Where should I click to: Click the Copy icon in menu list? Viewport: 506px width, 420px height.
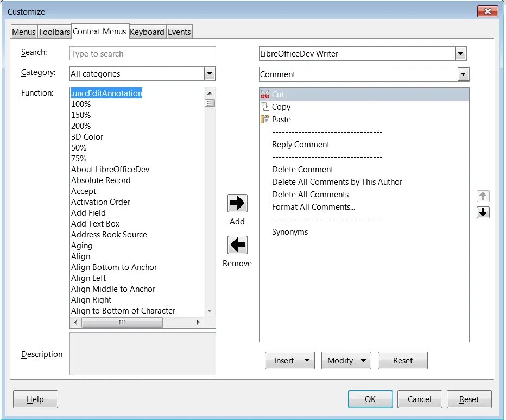(265, 106)
